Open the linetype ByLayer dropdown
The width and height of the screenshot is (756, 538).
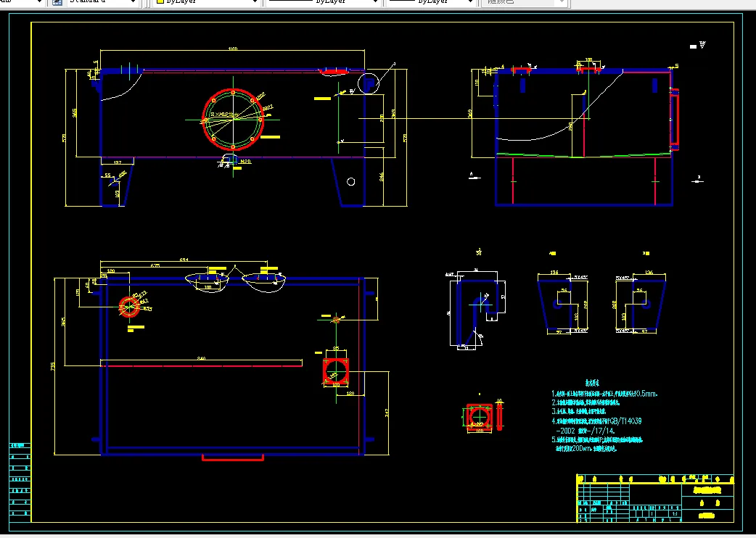[322, 2]
